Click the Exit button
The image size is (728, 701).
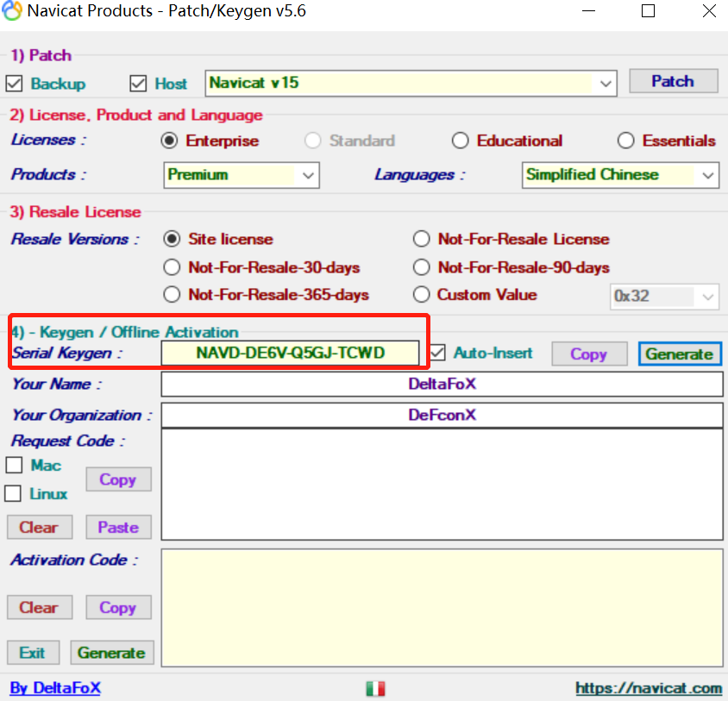coord(33,653)
